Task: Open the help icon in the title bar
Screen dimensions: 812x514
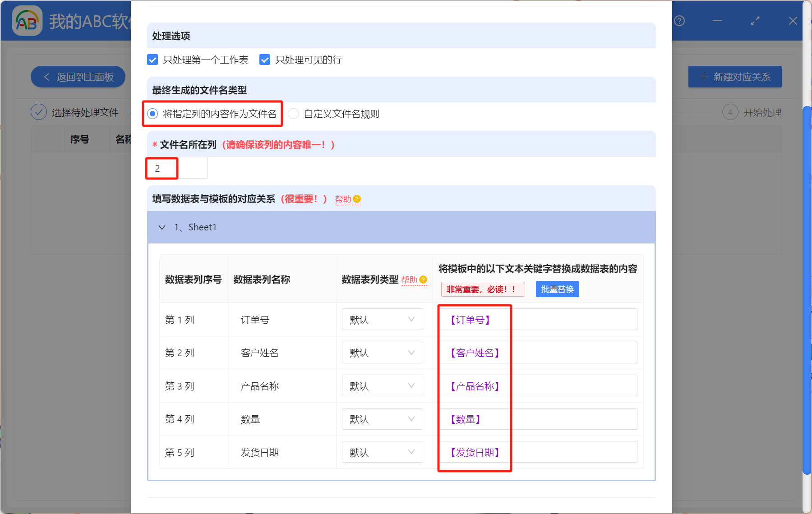Action: (x=679, y=21)
